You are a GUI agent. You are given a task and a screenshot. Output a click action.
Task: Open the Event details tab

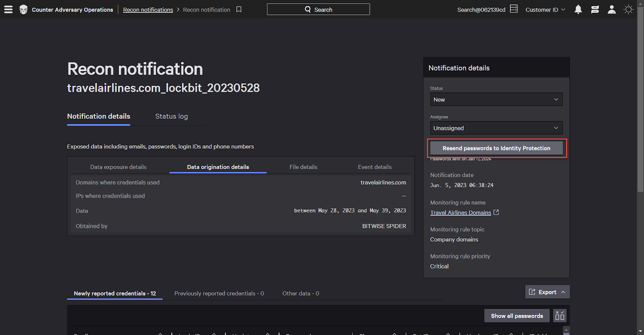point(375,167)
